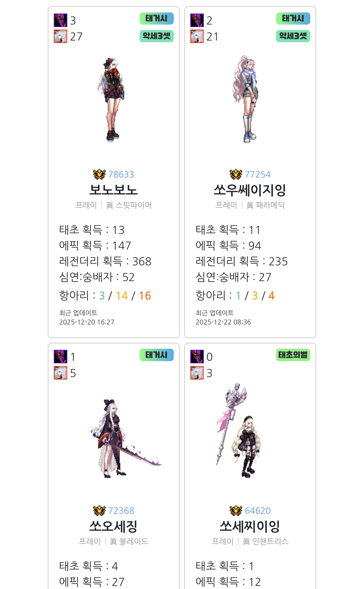Open the 쏘세찌이잉 character name
Image resolution: width=364 pixels, height=589 pixels.
point(250,526)
